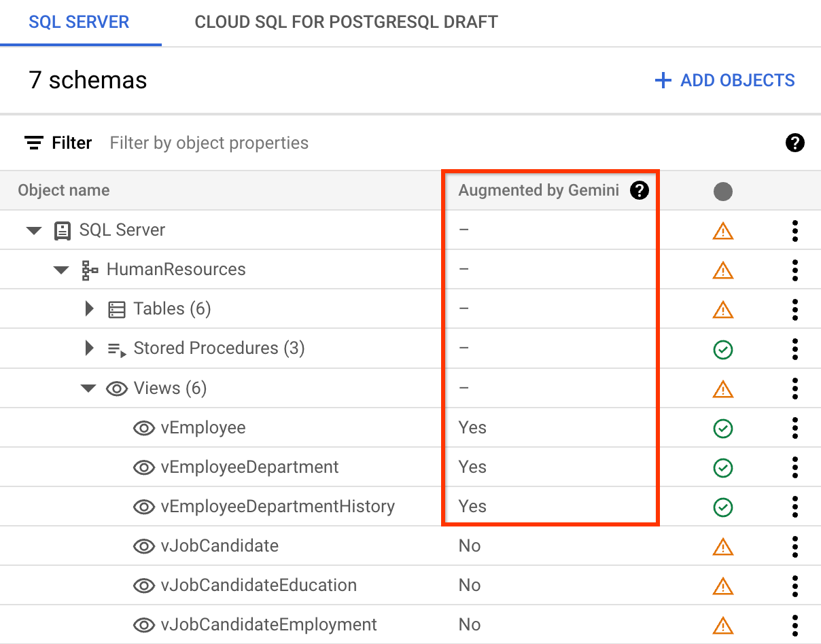Click the warning icon on the Views (6) row
The height and width of the screenshot is (644, 821).
click(723, 389)
